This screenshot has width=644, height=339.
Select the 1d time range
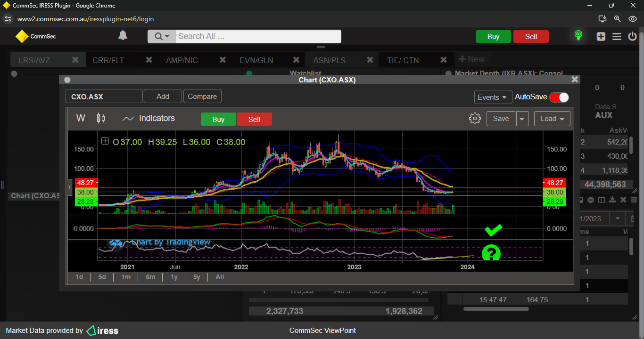(x=79, y=277)
